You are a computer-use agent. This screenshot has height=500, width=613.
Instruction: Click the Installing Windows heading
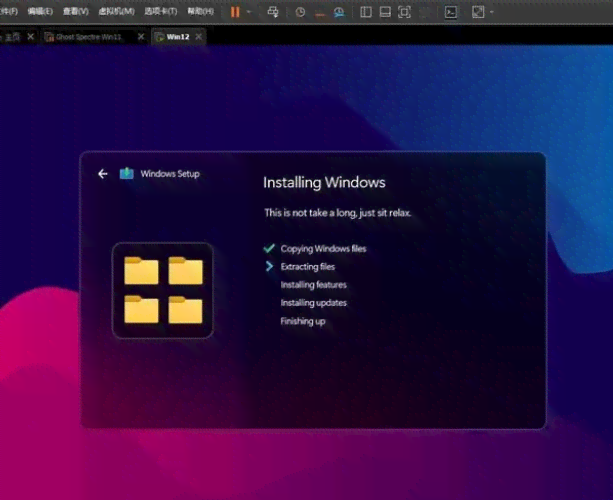pos(324,183)
